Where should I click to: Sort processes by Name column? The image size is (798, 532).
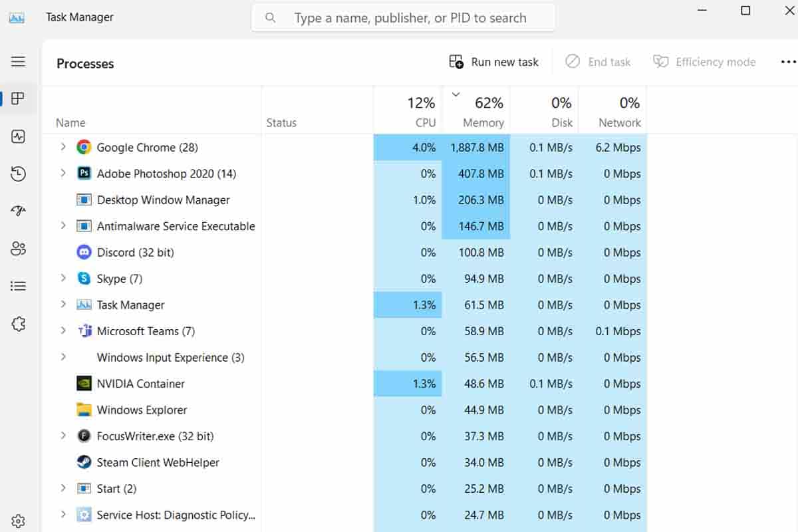pos(152,110)
